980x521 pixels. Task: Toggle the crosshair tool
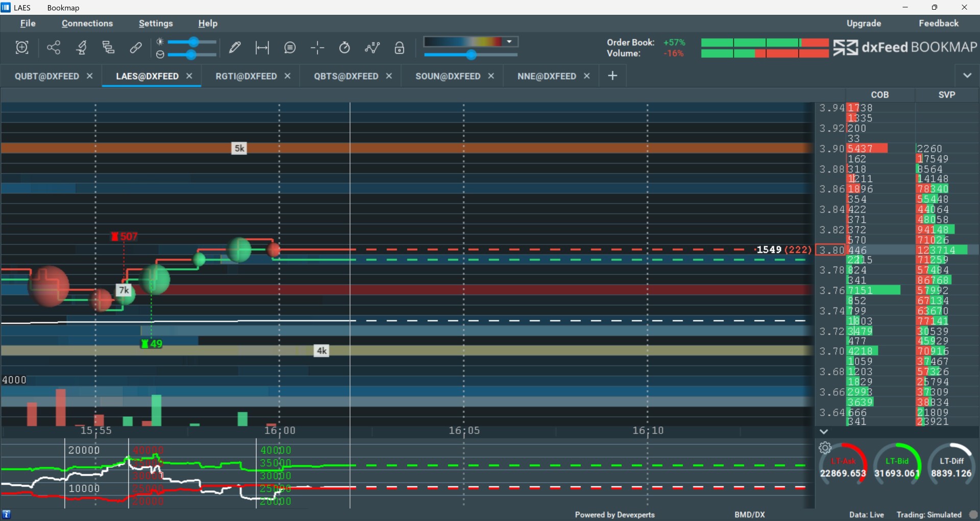click(x=317, y=48)
